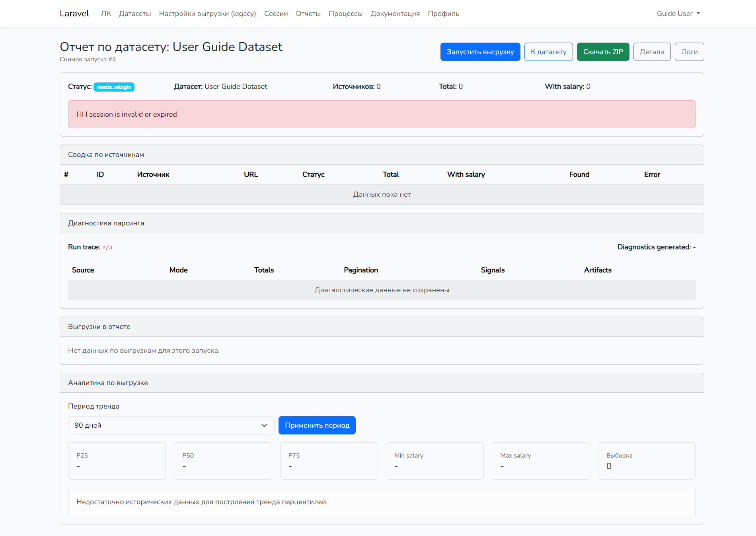Go to Профиль page
Viewport: 756px width, 536px height.
(x=443, y=14)
